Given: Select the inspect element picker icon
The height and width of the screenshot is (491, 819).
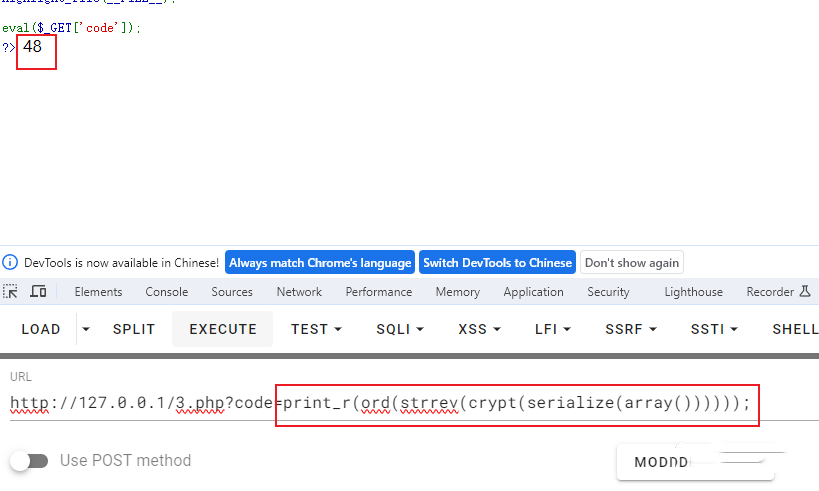Looking at the screenshot, I should (10, 291).
